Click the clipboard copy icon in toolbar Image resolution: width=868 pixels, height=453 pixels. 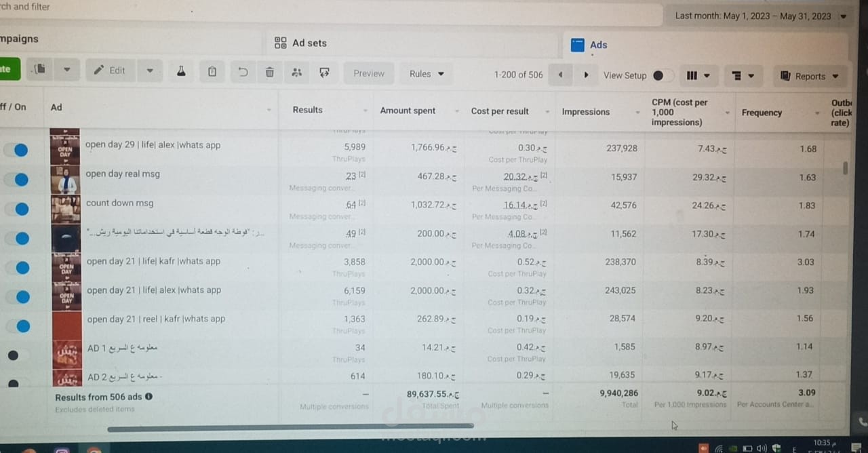point(212,72)
